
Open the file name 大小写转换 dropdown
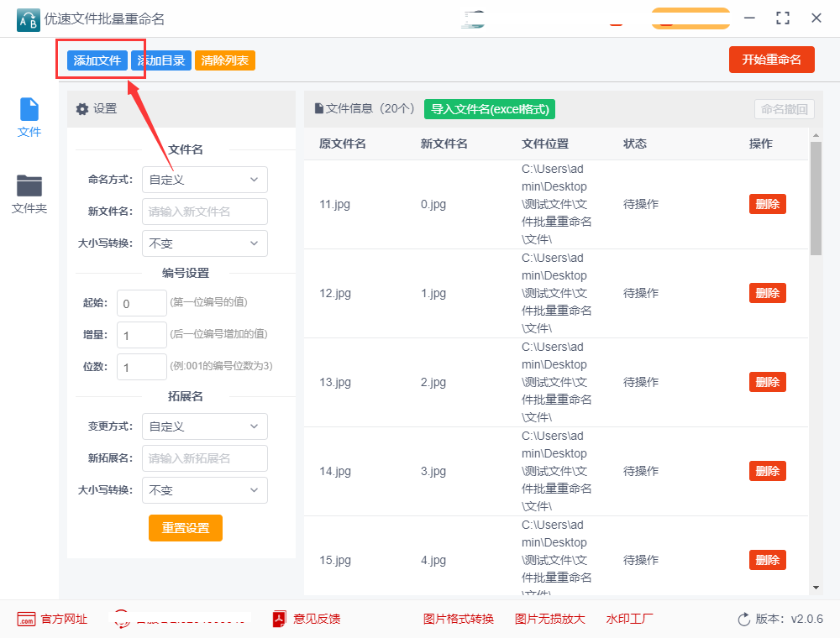click(x=205, y=243)
